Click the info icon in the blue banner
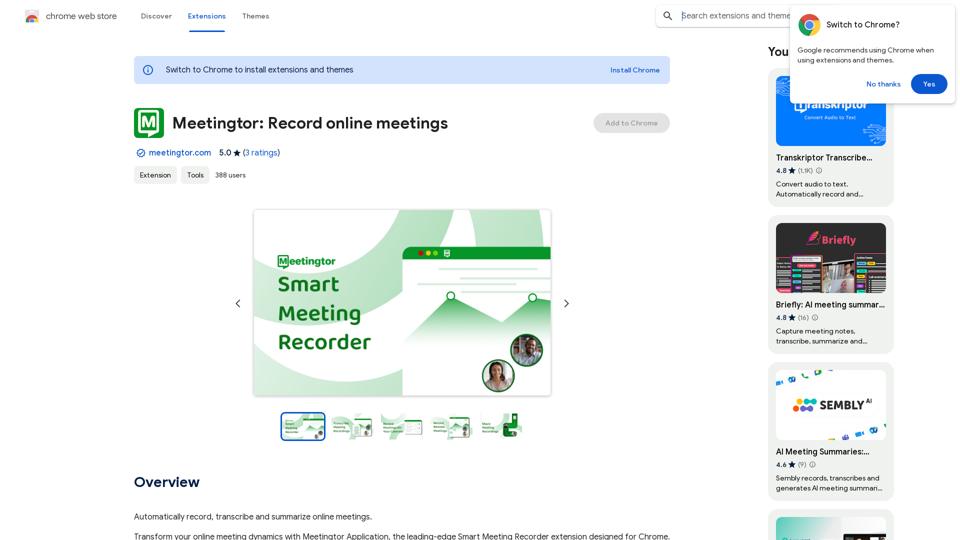960x540 pixels. [x=148, y=70]
